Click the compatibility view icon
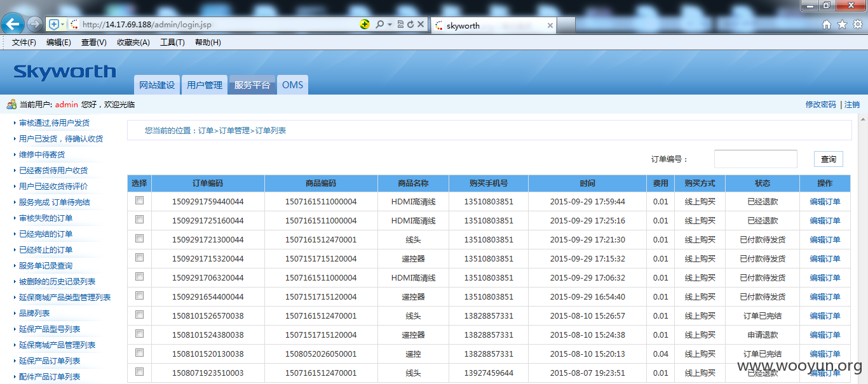 point(400,24)
